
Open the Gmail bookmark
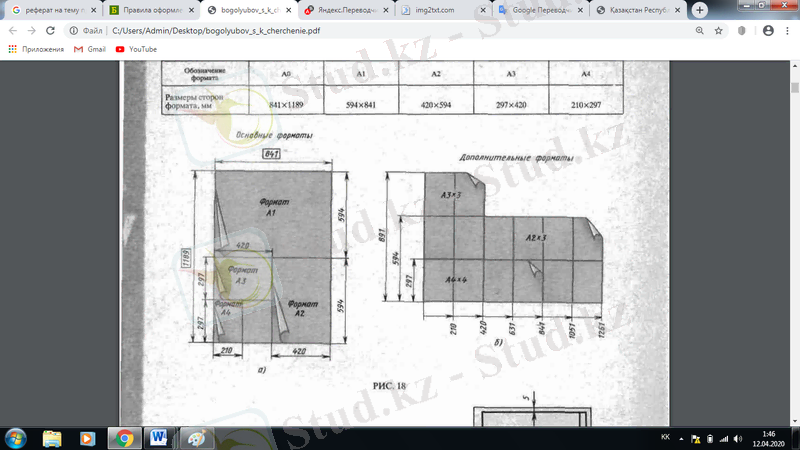click(x=90, y=49)
